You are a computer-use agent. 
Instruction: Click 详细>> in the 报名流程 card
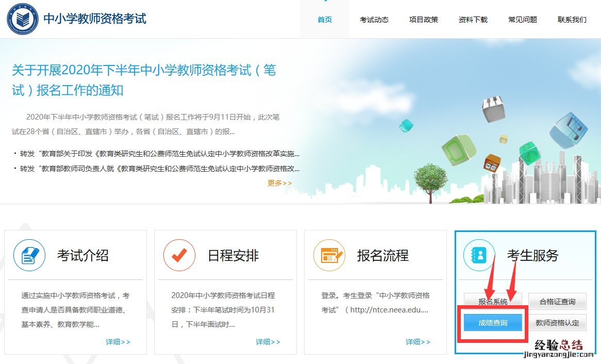[x=418, y=342]
